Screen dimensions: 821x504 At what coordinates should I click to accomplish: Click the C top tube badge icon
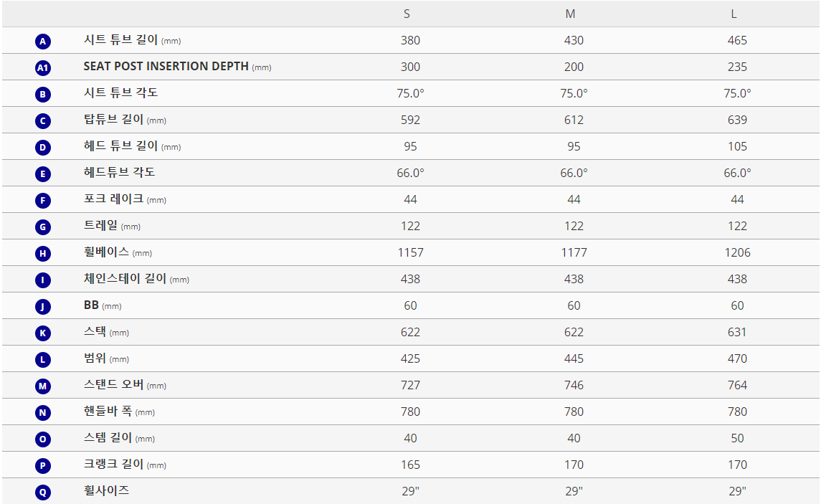coord(43,121)
